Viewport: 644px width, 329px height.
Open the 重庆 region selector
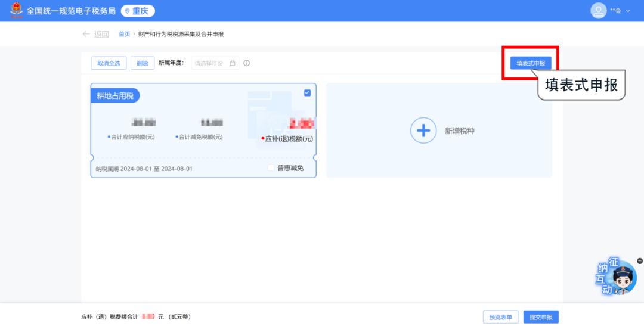138,11
